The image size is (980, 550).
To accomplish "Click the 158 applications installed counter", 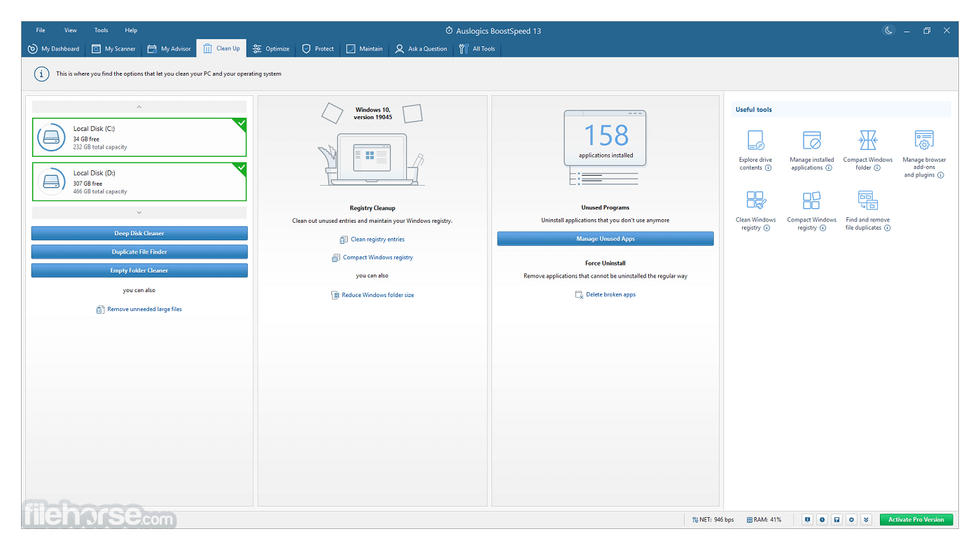I will click(x=605, y=138).
